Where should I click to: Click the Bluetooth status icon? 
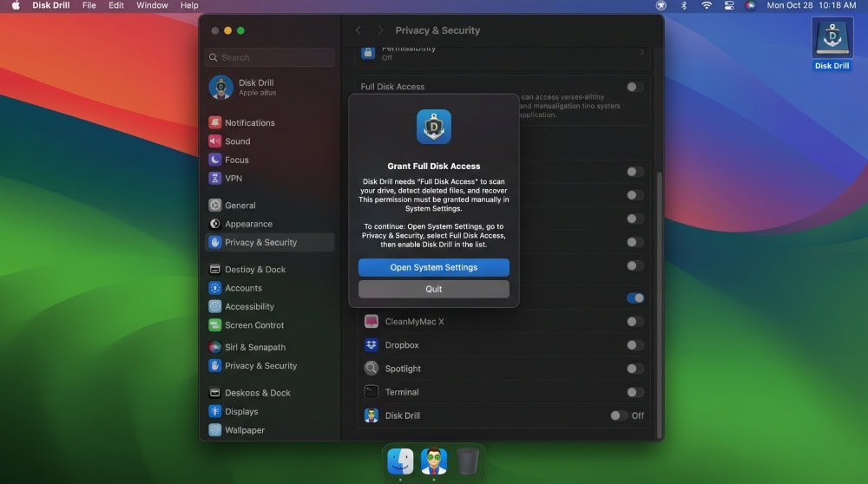684,5
